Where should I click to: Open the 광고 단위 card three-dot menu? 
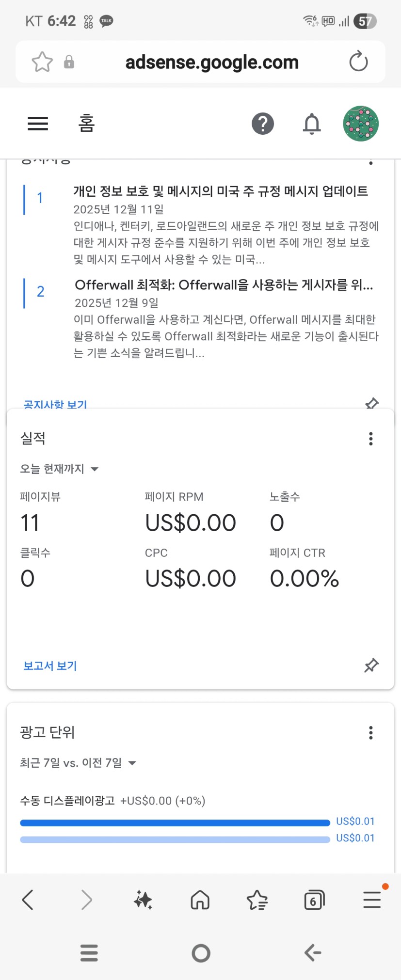371,732
